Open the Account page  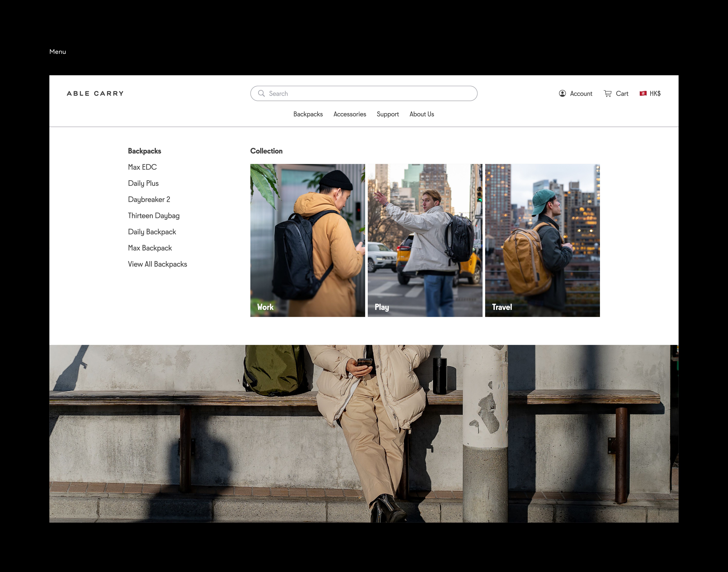coord(576,93)
